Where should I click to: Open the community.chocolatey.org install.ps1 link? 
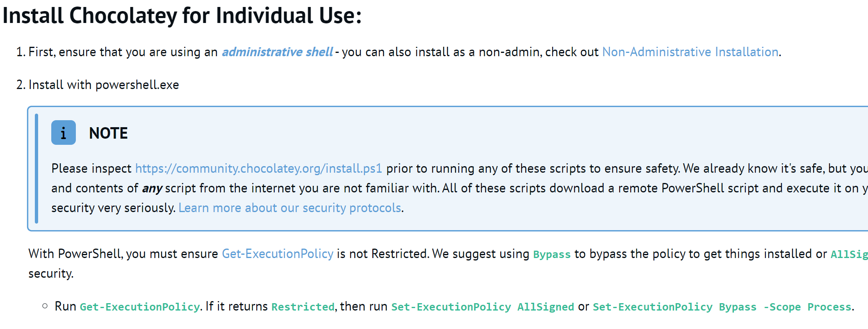tap(259, 169)
